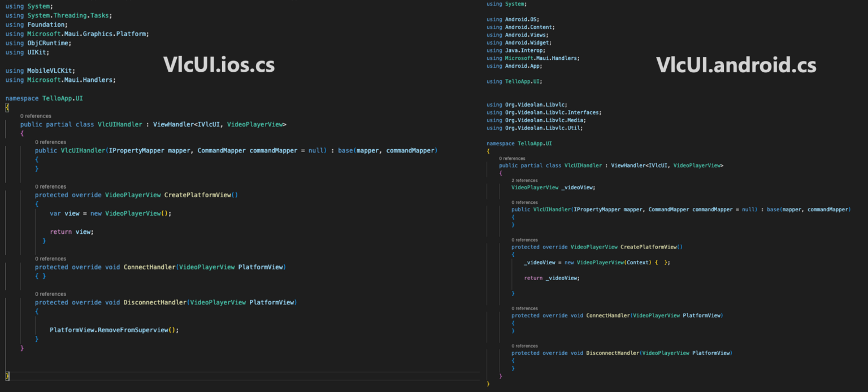The width and height of the screenshot is (868, 392).
Task: Click the VlcUI.ios.cs title label
Action: [219, 65]
